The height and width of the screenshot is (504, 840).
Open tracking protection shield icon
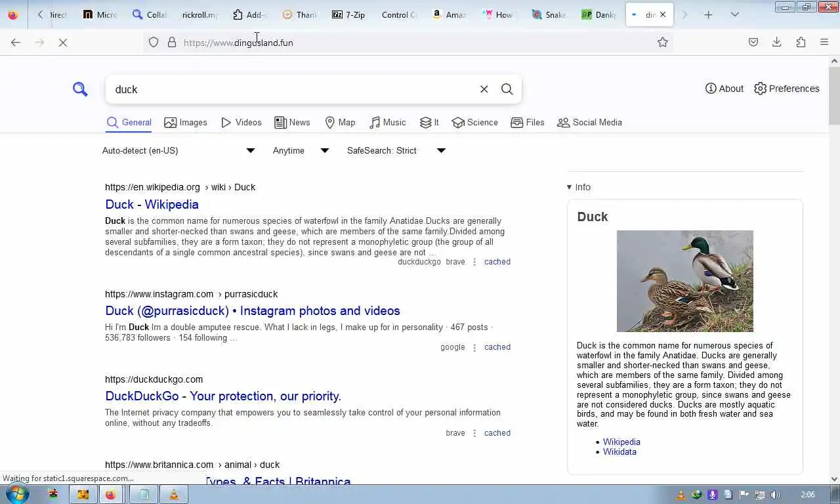pyautogui.click(x=154, y=43)
